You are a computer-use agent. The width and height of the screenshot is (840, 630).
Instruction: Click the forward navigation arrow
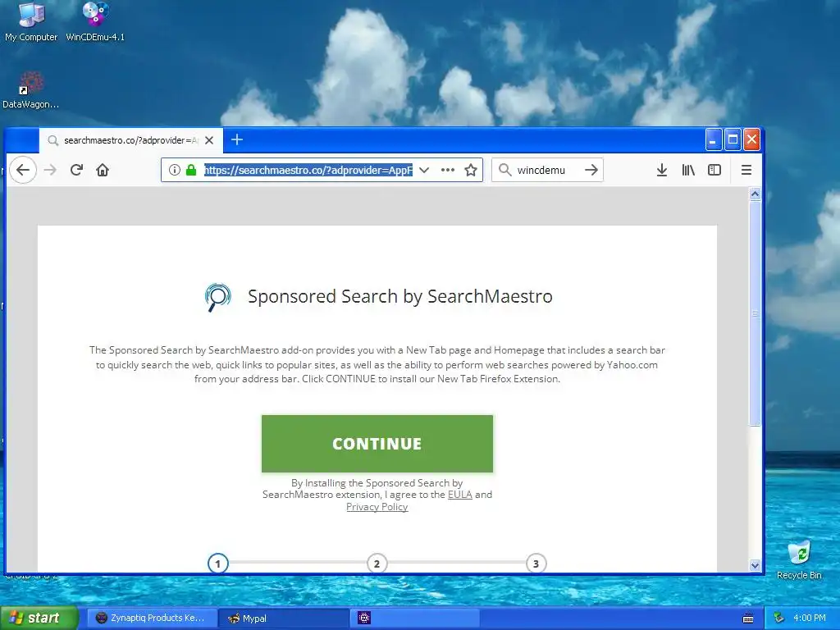pos(50,171)
